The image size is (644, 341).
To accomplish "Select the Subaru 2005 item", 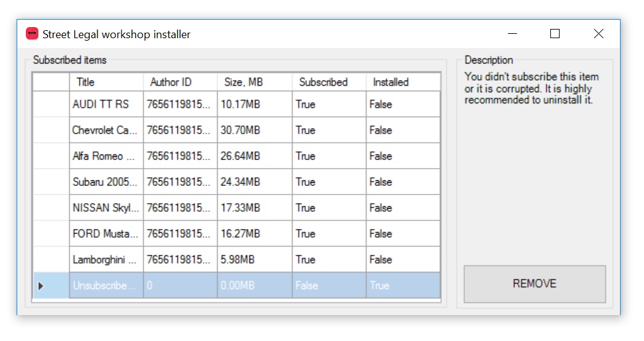I will tap(106, 182).
